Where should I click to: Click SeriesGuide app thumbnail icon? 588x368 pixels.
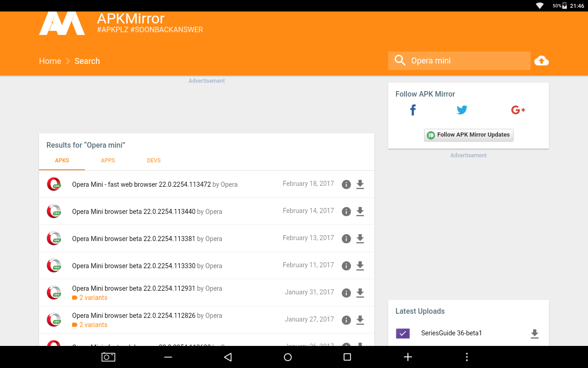(402, 333)
